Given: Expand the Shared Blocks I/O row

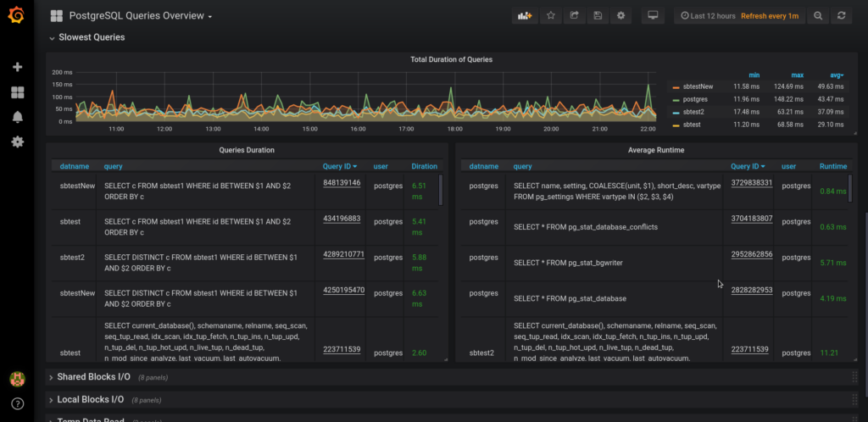Looking at the screenshot, I should [94, 376].
